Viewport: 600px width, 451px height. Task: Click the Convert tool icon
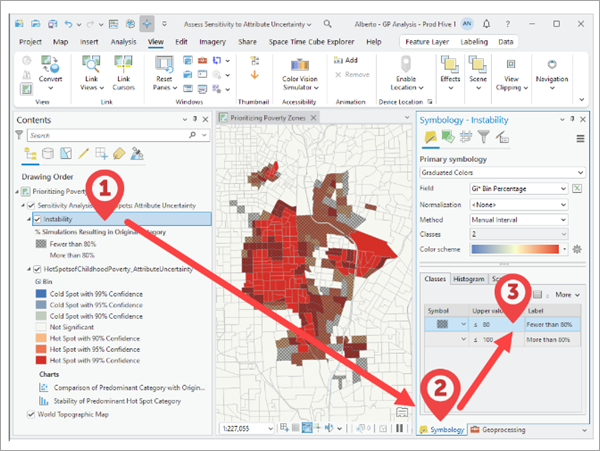(49, 63)
